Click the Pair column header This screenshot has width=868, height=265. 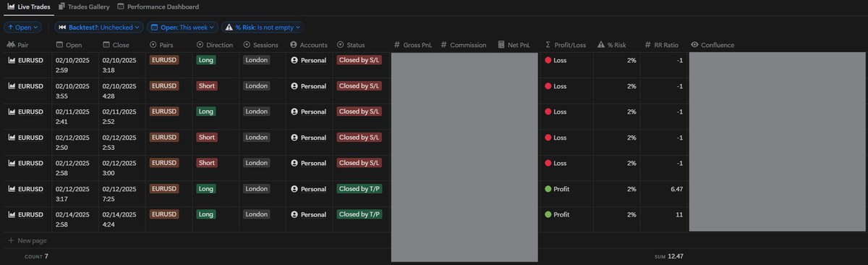[x=18, y=45]
